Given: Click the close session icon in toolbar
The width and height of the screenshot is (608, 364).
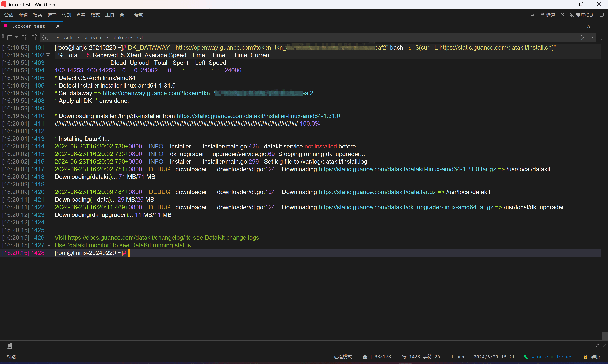Looking at the screenshot, I should (24, 37).
